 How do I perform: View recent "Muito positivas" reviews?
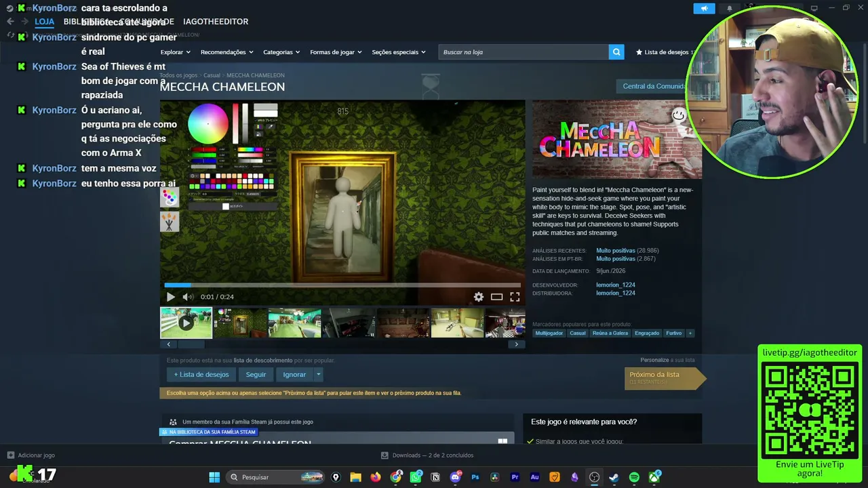pyautogui.click(x=616, y=251)
